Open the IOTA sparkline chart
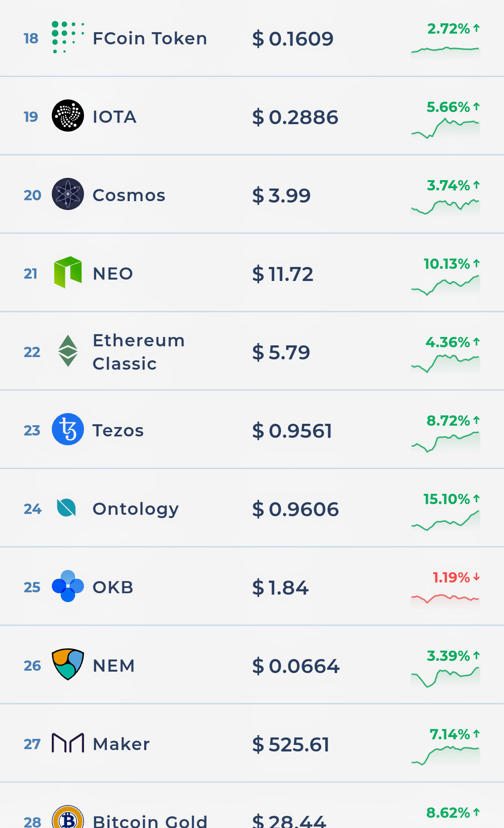The image size is (504, 828). click(x=445, y=128)
